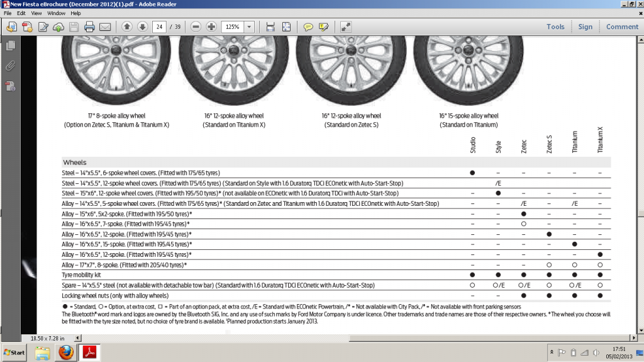The height and width of the screenshot is (362, 644).
Task: Add a sticky note comment
Action: 308,27
